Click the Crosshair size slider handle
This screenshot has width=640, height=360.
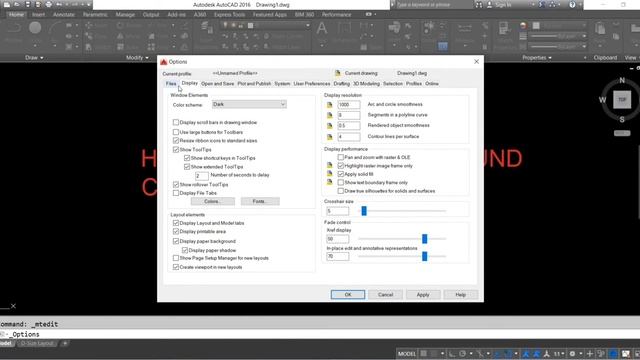tap(364, 211)
